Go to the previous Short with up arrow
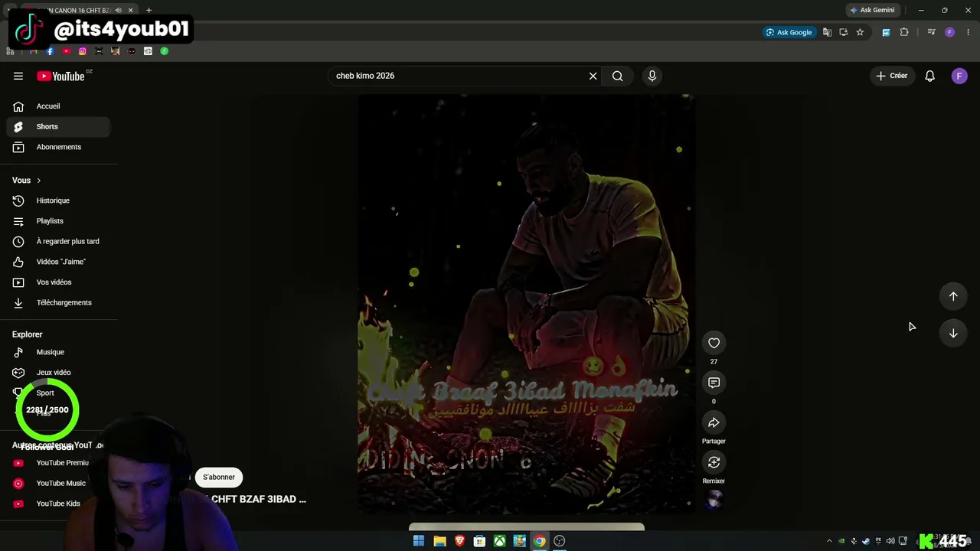 tap(953, 296)
